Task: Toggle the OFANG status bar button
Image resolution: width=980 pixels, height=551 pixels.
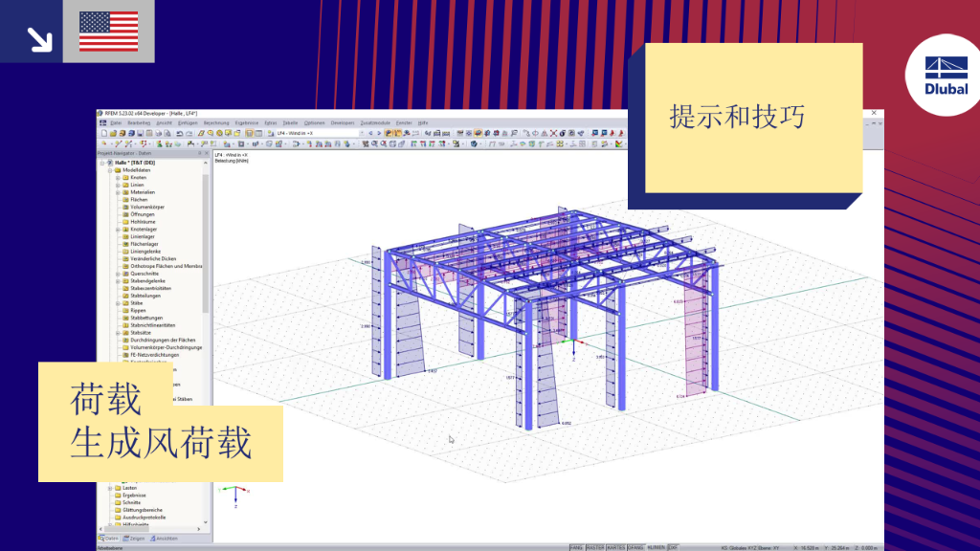Action: point(635,547)
